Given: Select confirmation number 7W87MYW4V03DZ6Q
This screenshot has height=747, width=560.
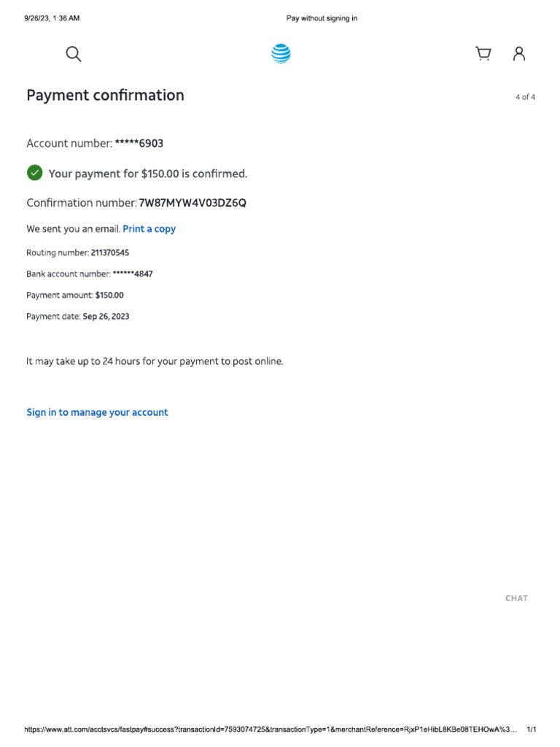Looking at the screenshot, I should click(x=192, y=203).
